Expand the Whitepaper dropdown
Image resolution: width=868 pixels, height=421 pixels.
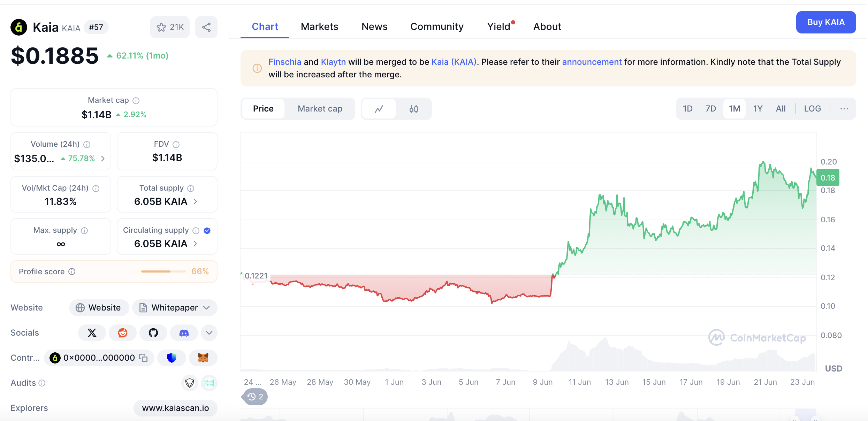point(206,308)
